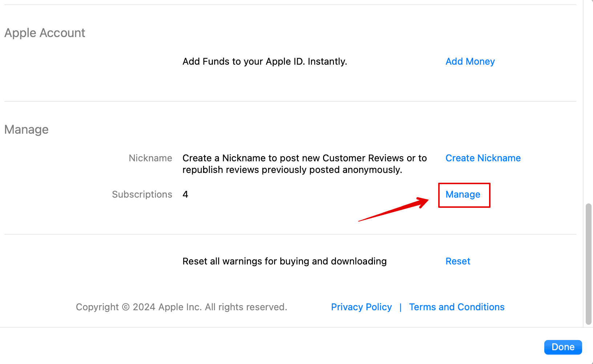This screenshot has width=593, height=364.
Task: Click the Apple Account section heading
Action: point(45,33)
